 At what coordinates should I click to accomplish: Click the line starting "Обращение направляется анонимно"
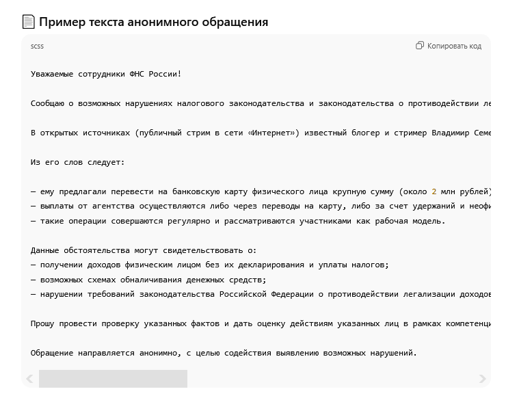[x=224, y=353]
